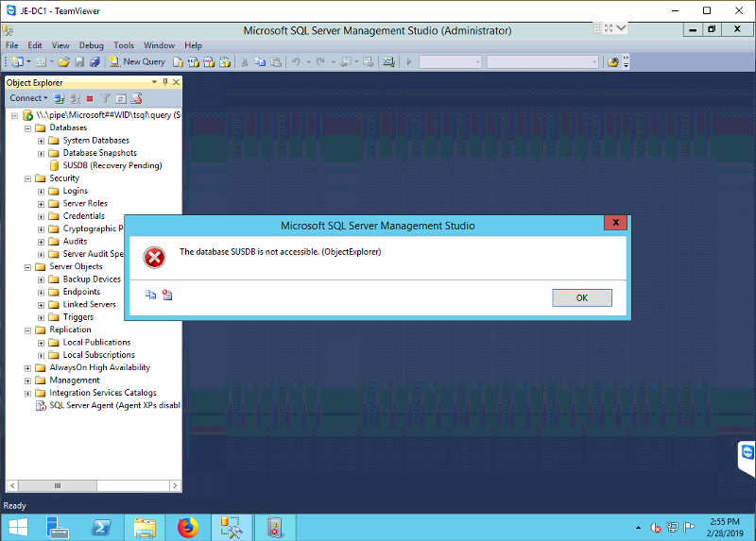Expand the Server Roles folder
This screenshot has width=756, height=541.
[41, 204]
